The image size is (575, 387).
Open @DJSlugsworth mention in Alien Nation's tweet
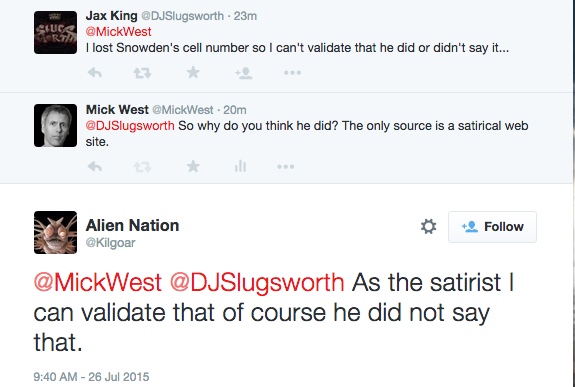pyautogui.click(x=257, y=282)
